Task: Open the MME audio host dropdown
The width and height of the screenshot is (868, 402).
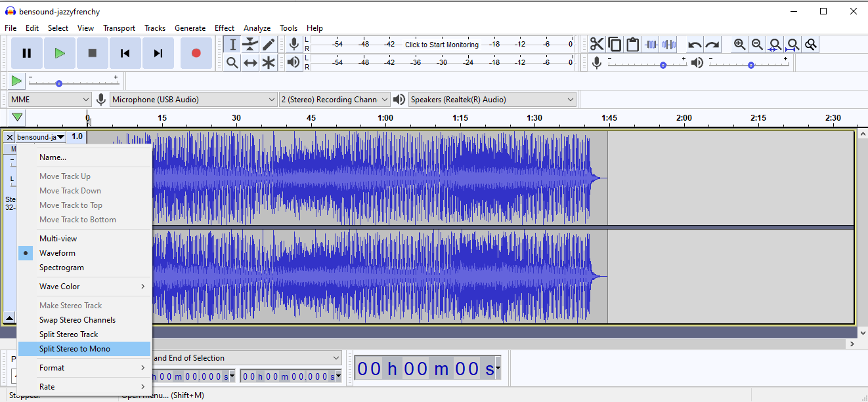Action: [x=49, y=99]
